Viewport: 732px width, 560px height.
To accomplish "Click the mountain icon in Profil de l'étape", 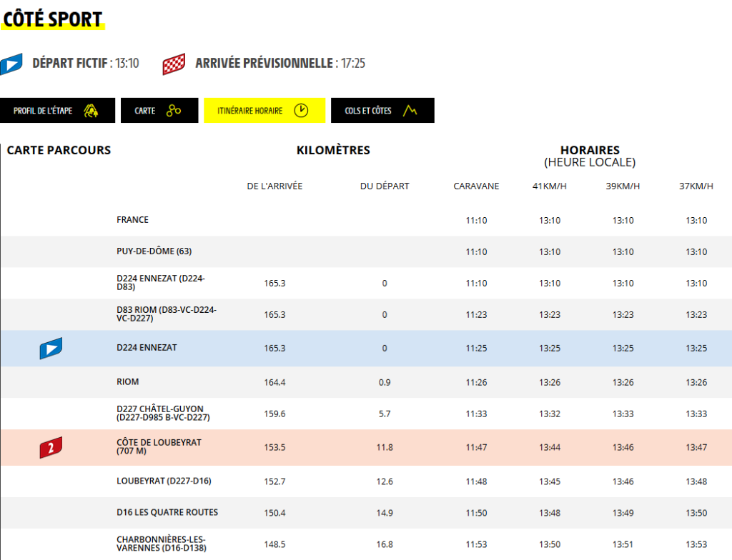I will (91, 111).
